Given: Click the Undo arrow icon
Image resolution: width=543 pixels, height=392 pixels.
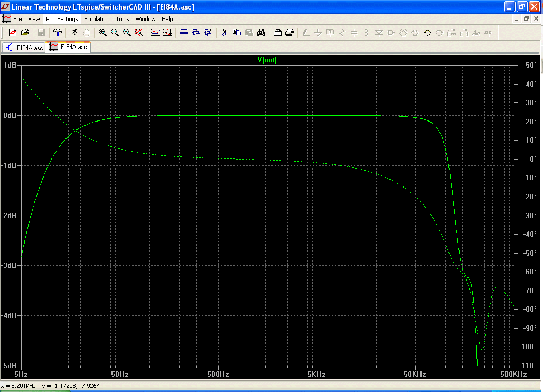Looking at the screenshot, I should [427, 33].
